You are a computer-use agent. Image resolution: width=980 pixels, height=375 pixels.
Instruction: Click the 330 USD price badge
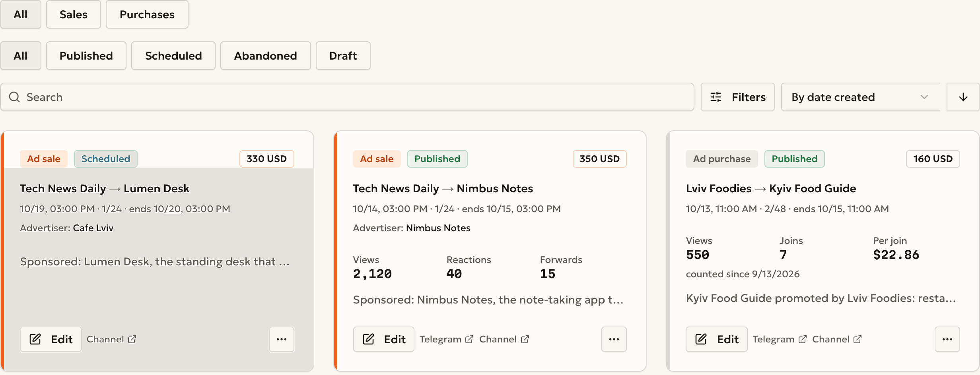(267, 159)
